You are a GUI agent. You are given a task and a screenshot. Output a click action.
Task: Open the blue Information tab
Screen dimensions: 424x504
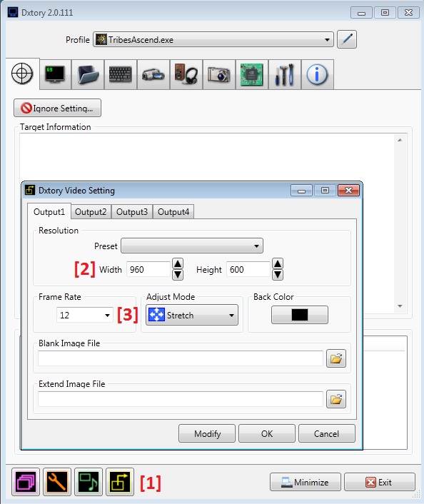click(317, 74)
